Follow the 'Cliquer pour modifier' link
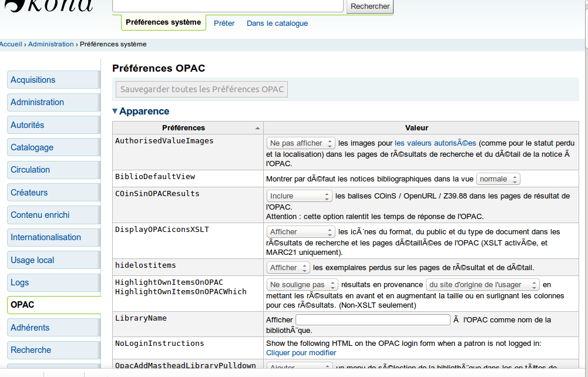The height and width of the screenshot is (377, 588). (x=301, y=353)
